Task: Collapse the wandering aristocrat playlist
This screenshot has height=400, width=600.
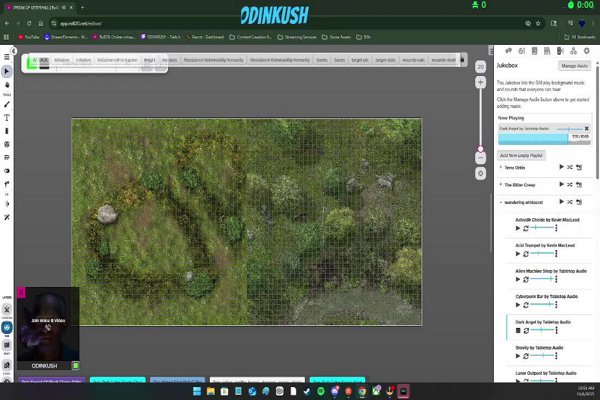Action: tap(500, 202)
